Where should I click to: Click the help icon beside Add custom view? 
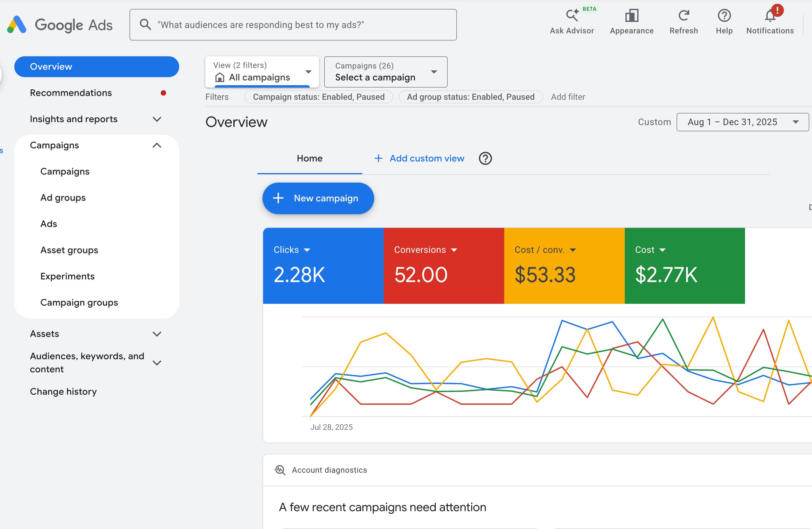[485, 158]
